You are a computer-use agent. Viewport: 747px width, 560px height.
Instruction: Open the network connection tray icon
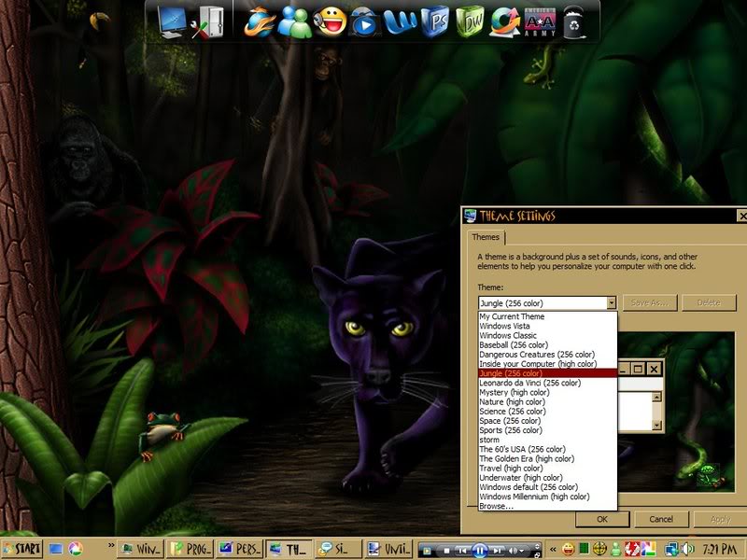(672, 549)
